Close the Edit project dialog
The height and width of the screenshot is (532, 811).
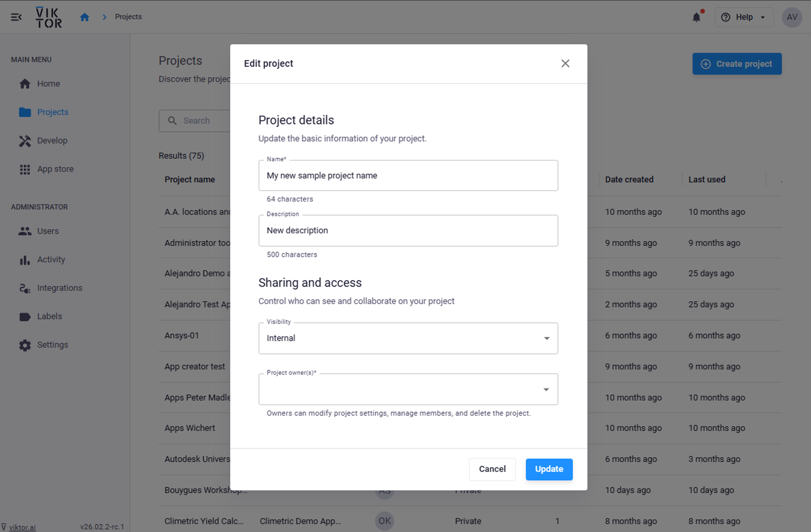565,63
